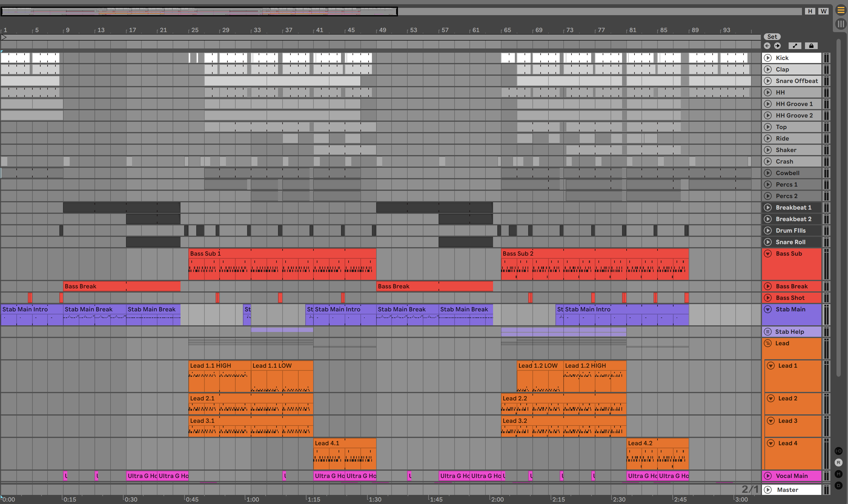Viewport: 848px width, 504px height.
Task: Jump to next locator with the right arrow
Action: tap(777, 46)
